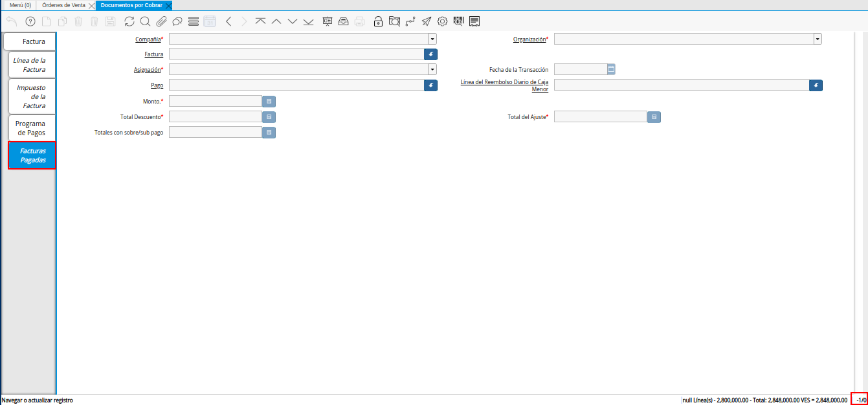Select Facturas Pagadas side tab

pyautogui.click(x=32, y=155)
